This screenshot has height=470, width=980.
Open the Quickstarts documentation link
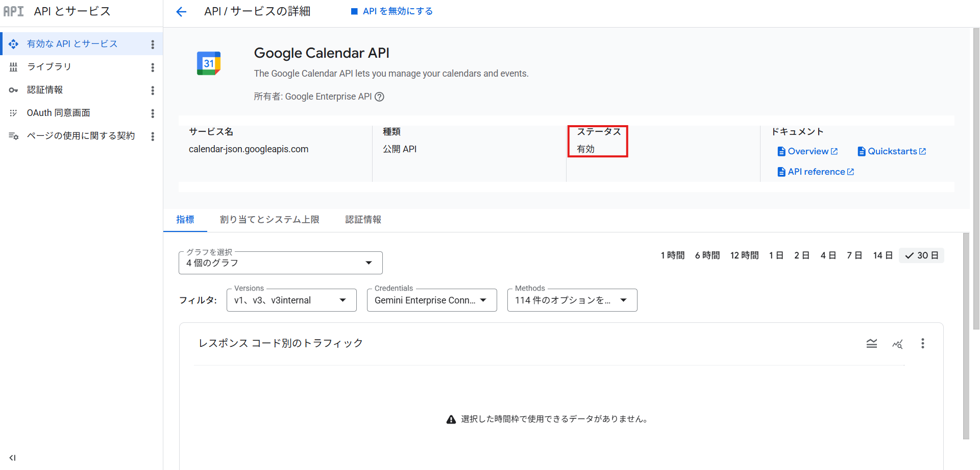pos(892,151)
